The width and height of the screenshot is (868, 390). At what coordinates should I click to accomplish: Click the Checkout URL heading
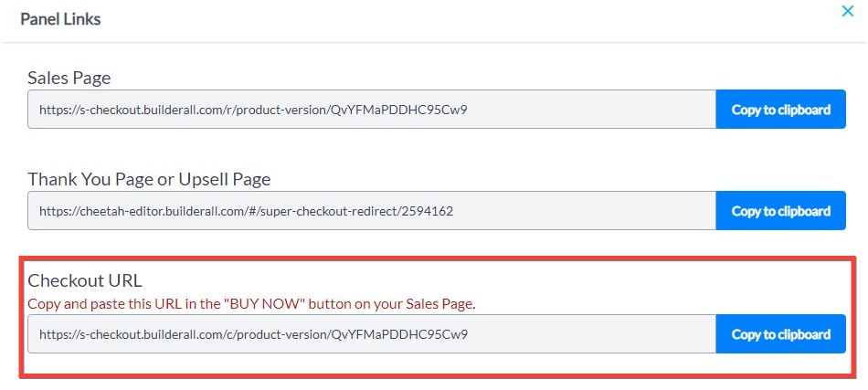(x=85, y=280)
